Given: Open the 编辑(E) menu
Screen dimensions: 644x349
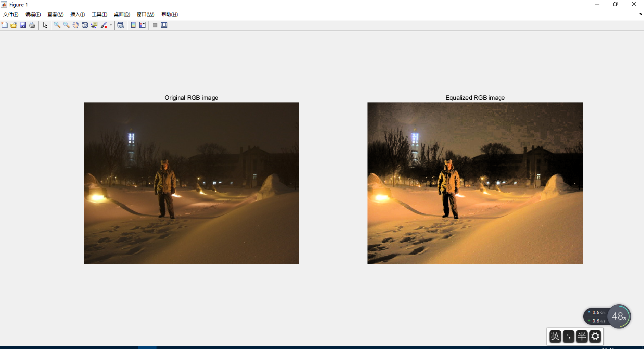Looking at the screenshot, I should tap(33, 14).
